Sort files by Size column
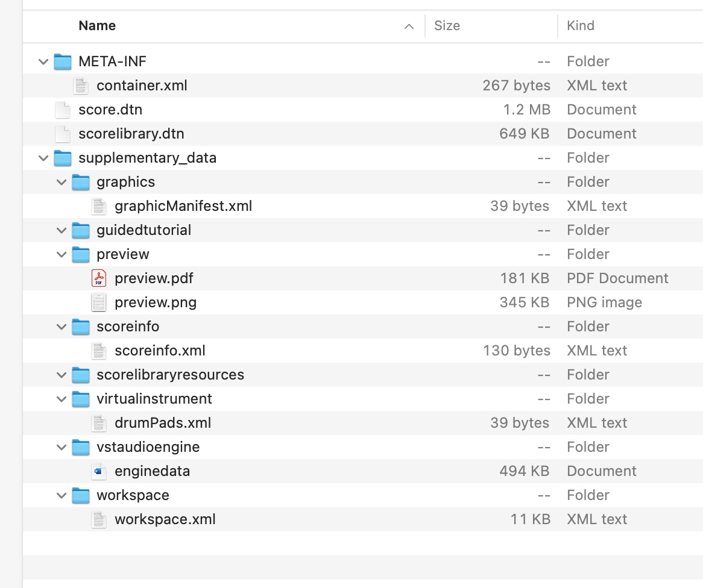This screenshot has width=703, height=588. (x=447, y=26)
